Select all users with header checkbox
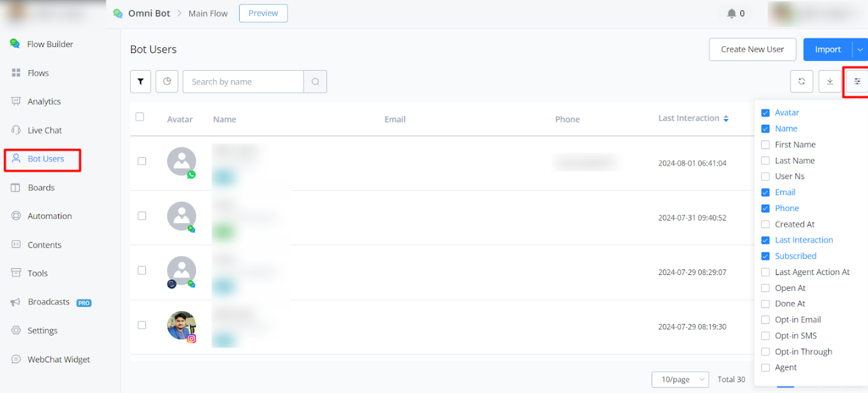The width and height of the screenshot is (868, 393). coord(140,117)
